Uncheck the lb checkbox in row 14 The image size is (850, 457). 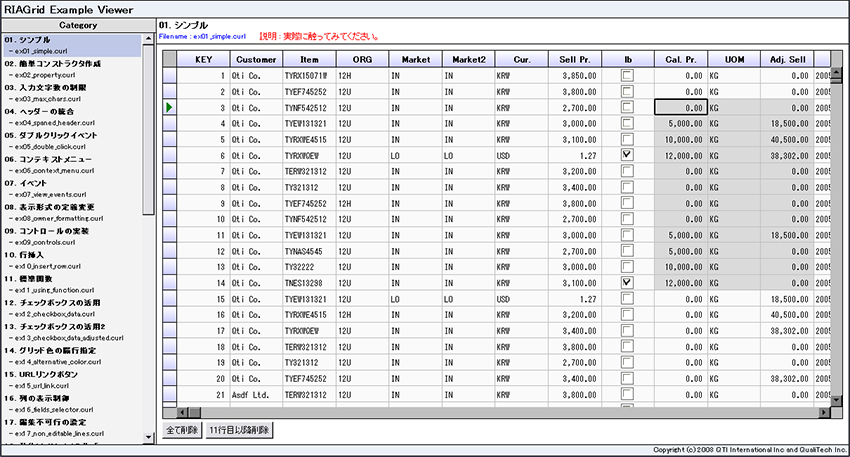point(627,283)
